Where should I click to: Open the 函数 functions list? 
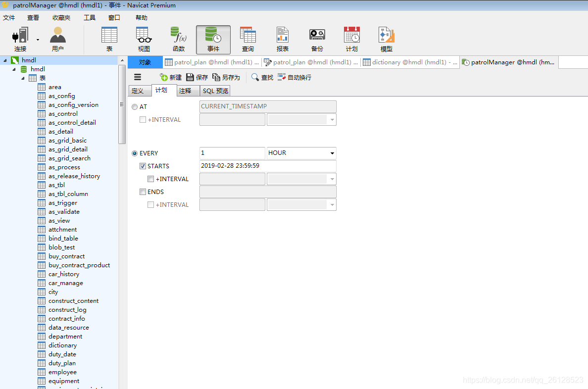point(179,39)
